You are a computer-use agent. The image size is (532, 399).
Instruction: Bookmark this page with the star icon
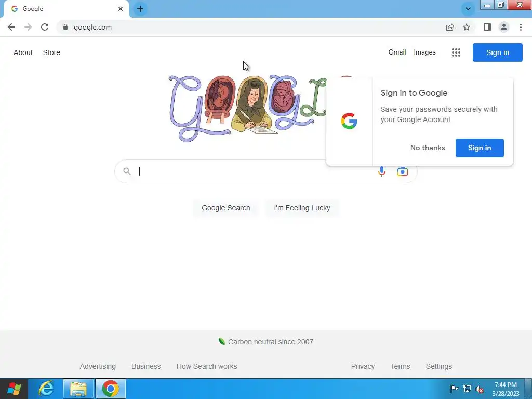pyautogui.click(x=467, y=27)
